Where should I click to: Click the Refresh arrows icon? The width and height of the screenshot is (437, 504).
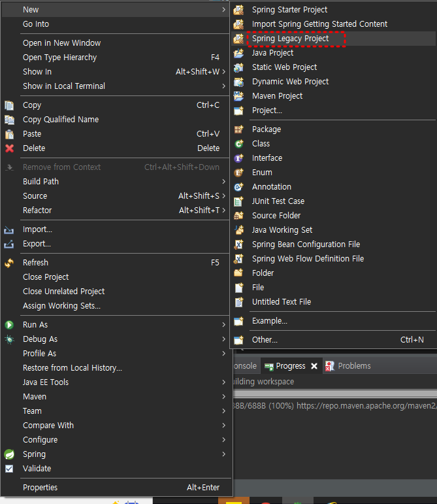(x=9, y=263)
